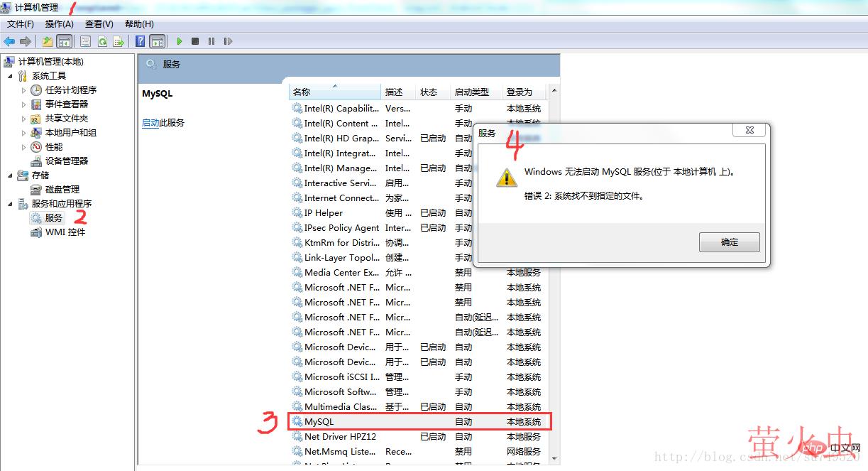This screenshot has width=868, height=471.
Task: Expand the 性能 node arrow
Action: (23, 147)
